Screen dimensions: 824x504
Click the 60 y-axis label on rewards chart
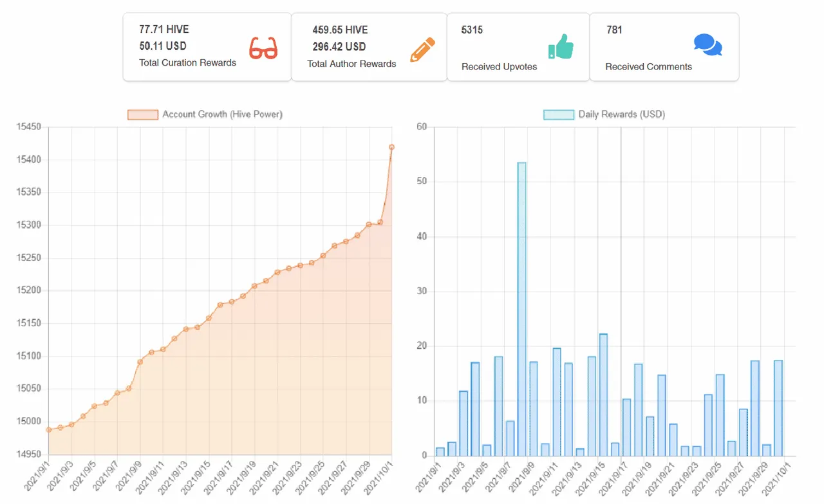pos(422,127)
